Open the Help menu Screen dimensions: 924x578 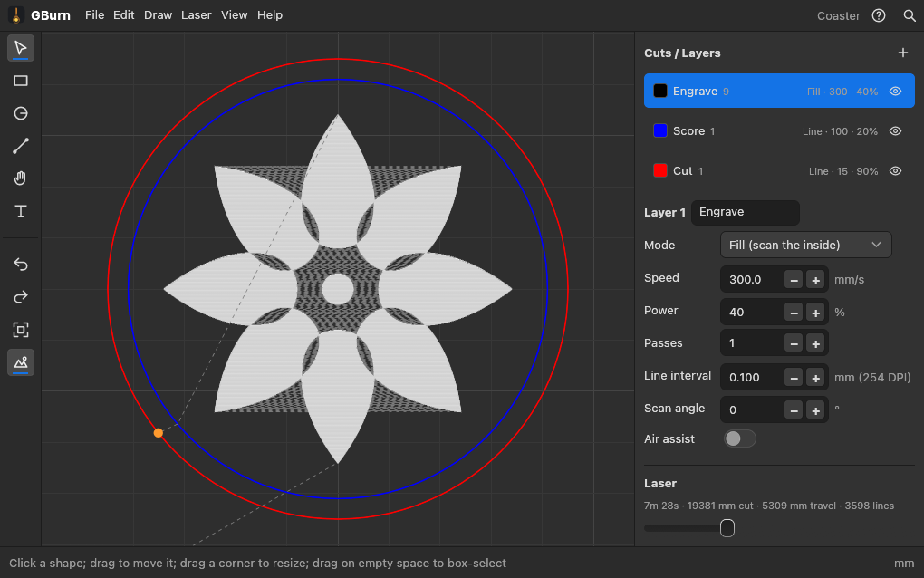[x=270, y=15]
